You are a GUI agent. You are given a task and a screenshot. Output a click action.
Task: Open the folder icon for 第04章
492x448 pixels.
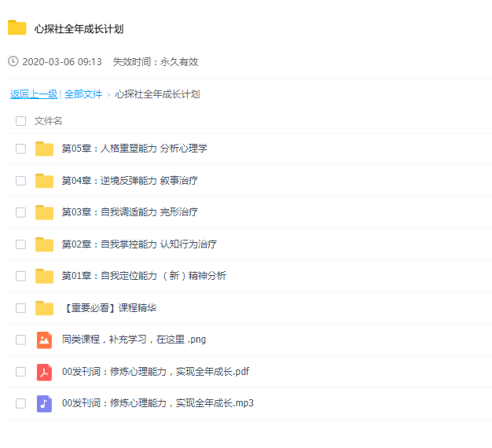44,181
